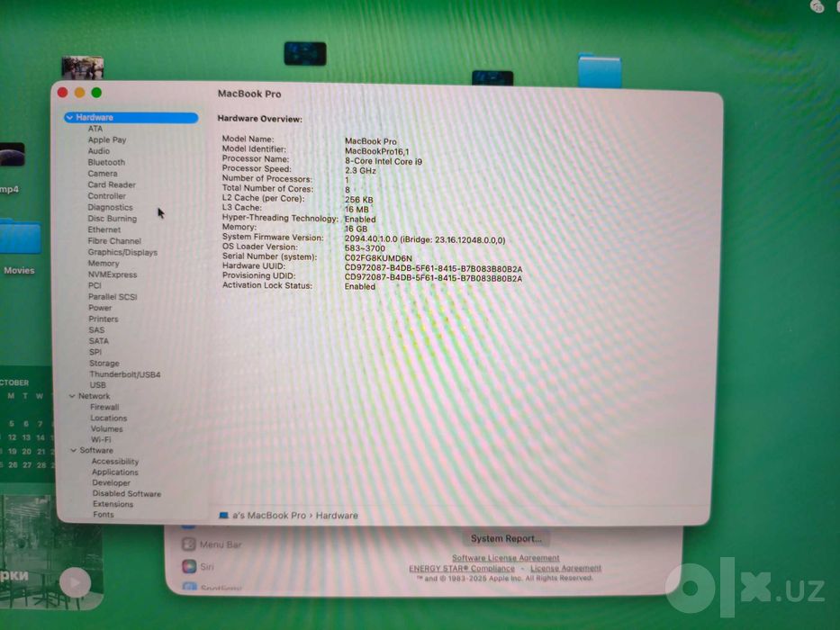Collapse the Network section chevron
Screen dimensions: 840x630
pyautogui.click(x=72, y=396)
